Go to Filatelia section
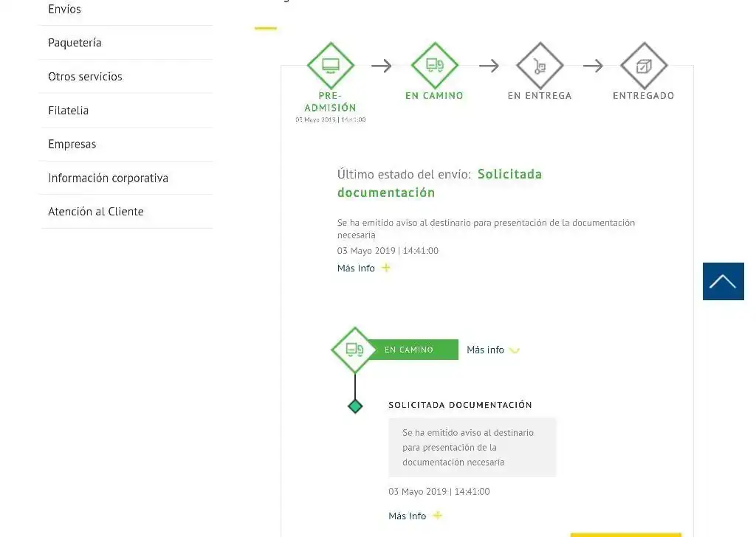Image resolution: width=756 pixels, height=537 pixels. tap(69, 111)
